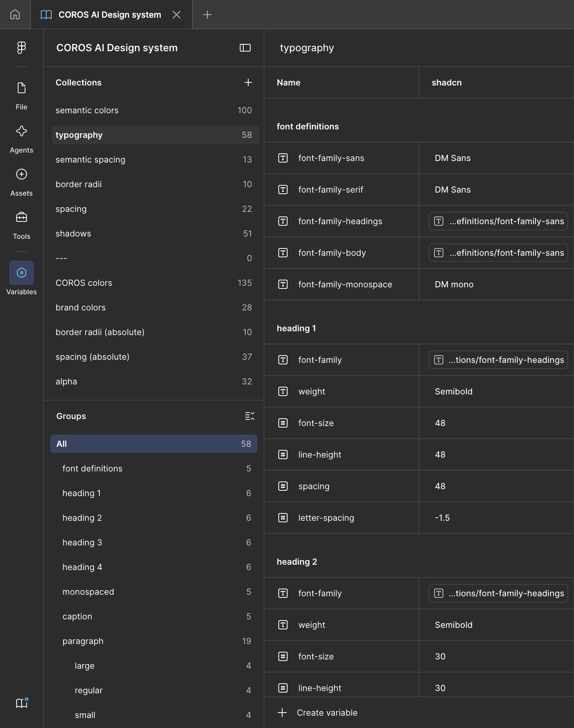Select the semantic spacing collection
This screenshot has height=728, width=574.
155,159
